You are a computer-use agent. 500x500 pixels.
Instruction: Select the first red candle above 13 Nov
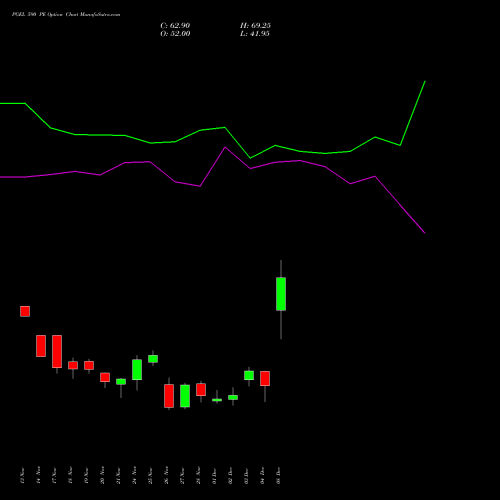point(25,311)
